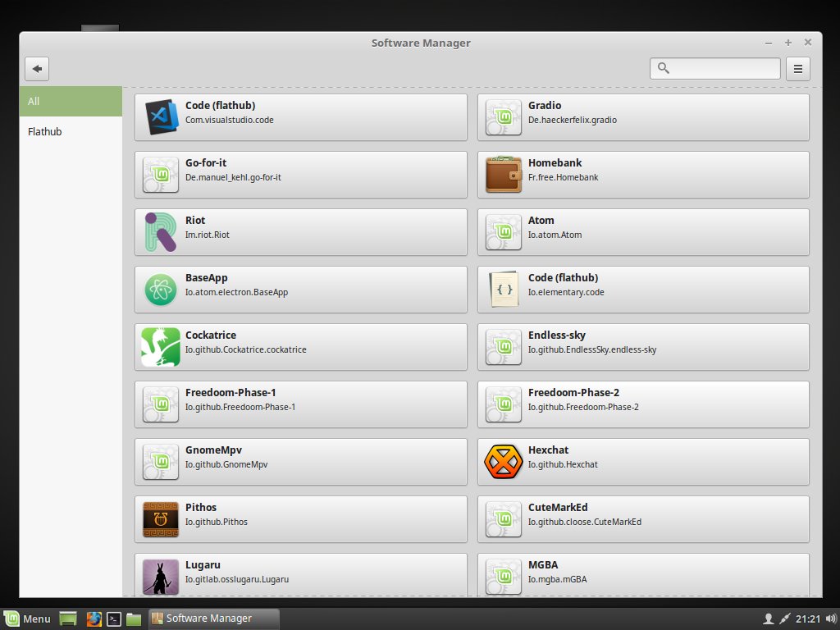Click the Homebank wallet icon
The height and width of the screenshot is (630, 840).
(x=504, y=174)
